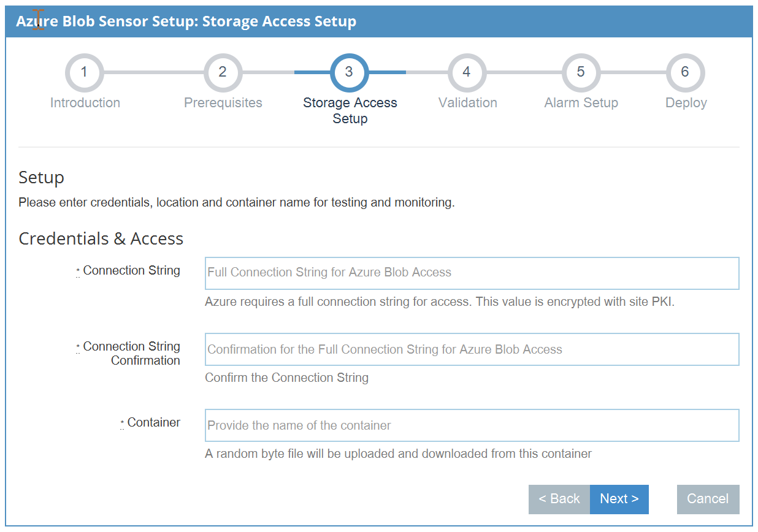The width and height of the screenshot is (758, 532).
Task: Click the container name input field
Action: (472, 425)
